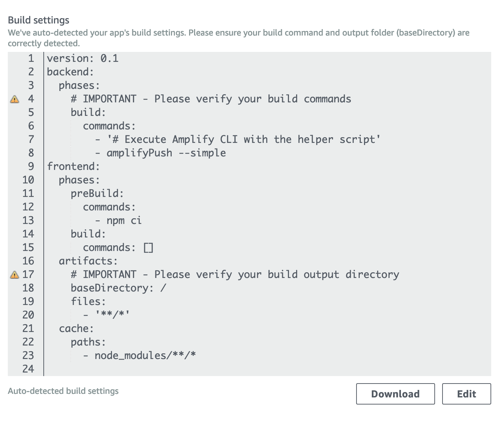This screenshot has height=423, width=504.
Task: Click line number 17
Action: (x=28, y=274)
